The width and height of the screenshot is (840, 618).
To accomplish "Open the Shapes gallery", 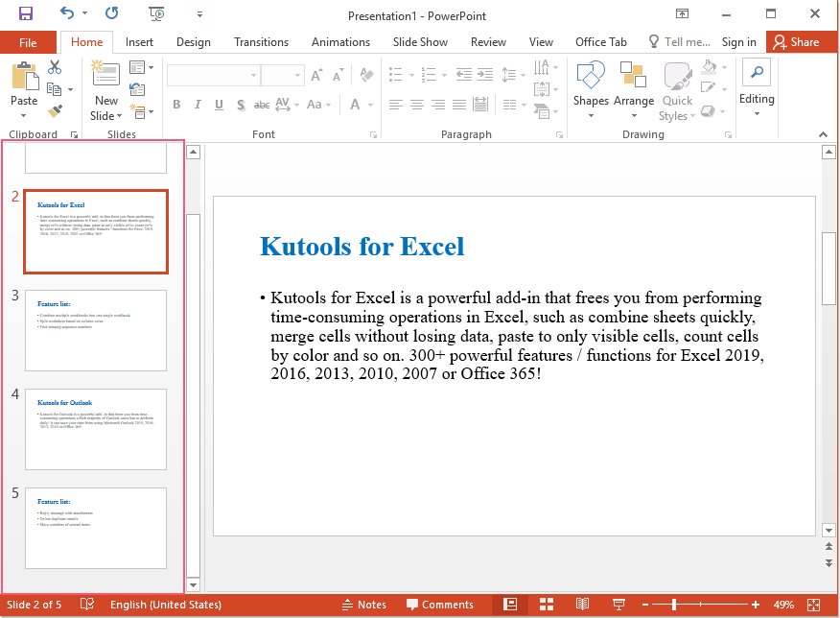I will 591,91.
